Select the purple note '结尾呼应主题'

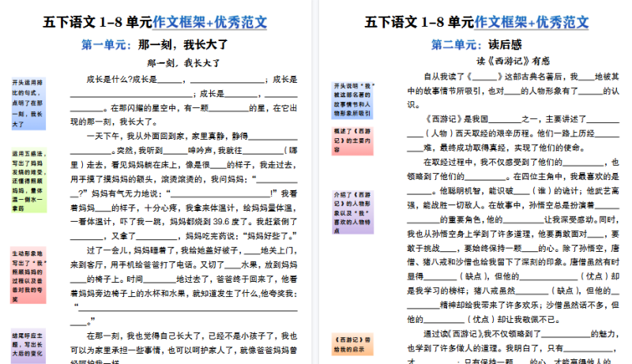point(28,346)
